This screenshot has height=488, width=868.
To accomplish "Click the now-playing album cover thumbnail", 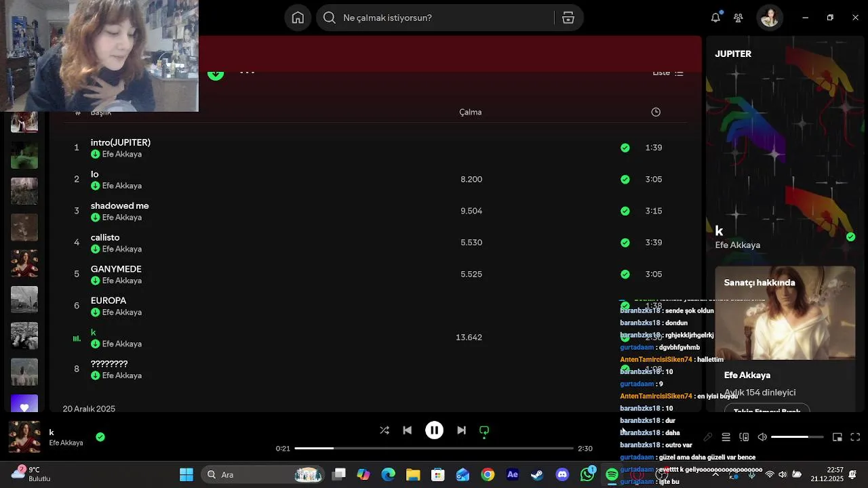I will coord(24,437).
